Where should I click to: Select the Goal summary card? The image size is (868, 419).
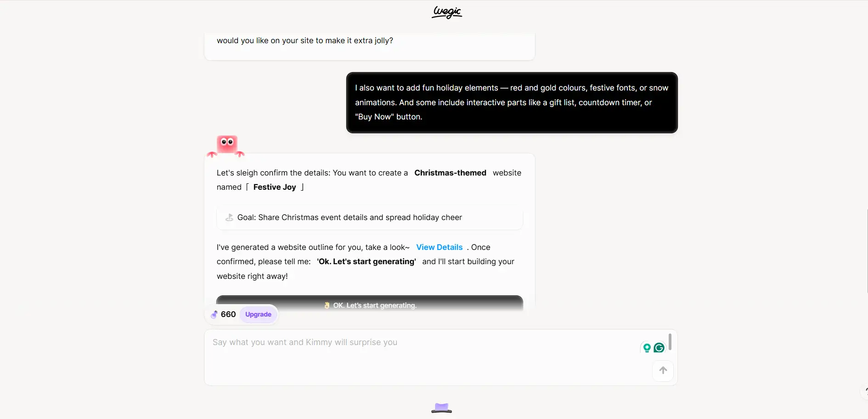tap(369, 218)
